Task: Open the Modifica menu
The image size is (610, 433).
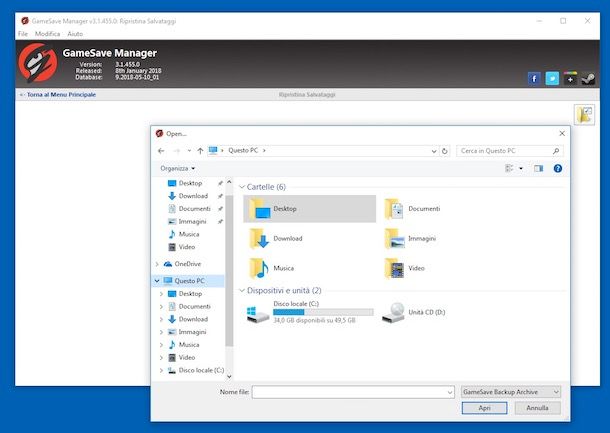Action: point(47,34)
